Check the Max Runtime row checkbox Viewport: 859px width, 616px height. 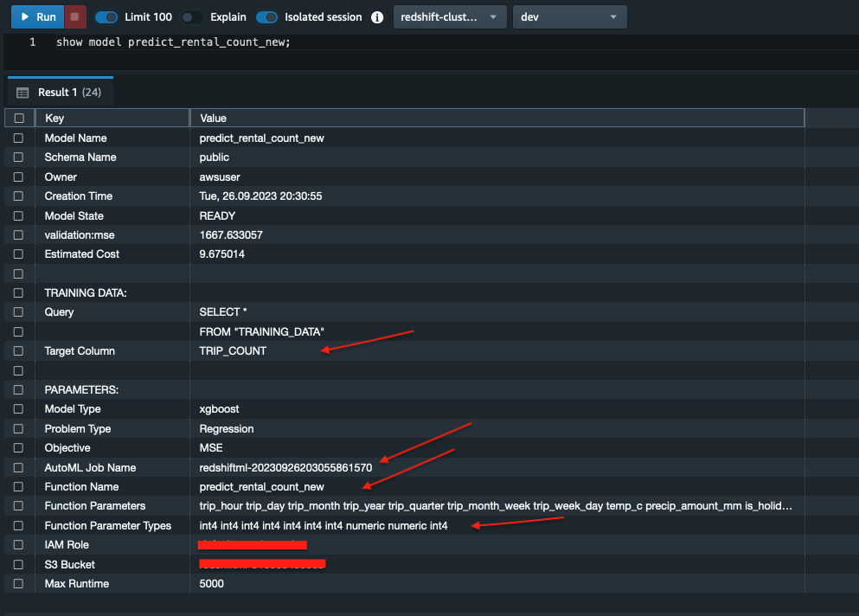click(x=18, y=584)
